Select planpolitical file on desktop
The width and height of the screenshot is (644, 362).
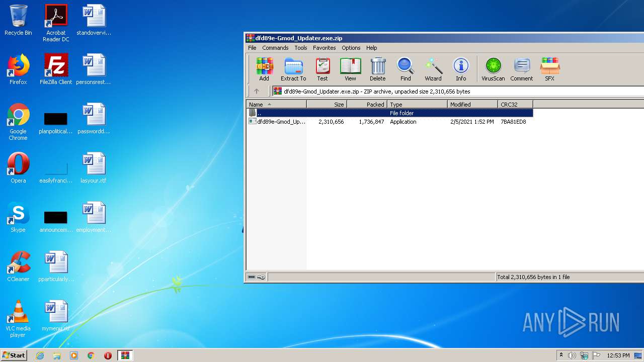tap(56, 123)
